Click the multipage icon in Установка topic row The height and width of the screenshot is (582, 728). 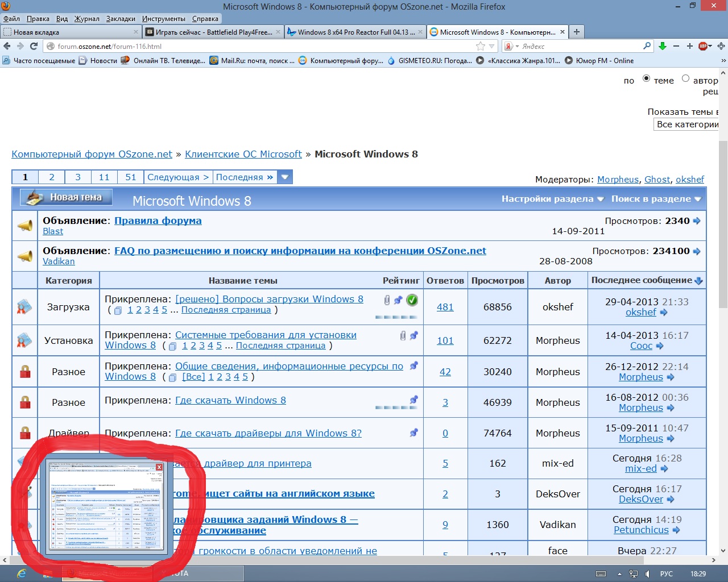(x=173, y=346)
